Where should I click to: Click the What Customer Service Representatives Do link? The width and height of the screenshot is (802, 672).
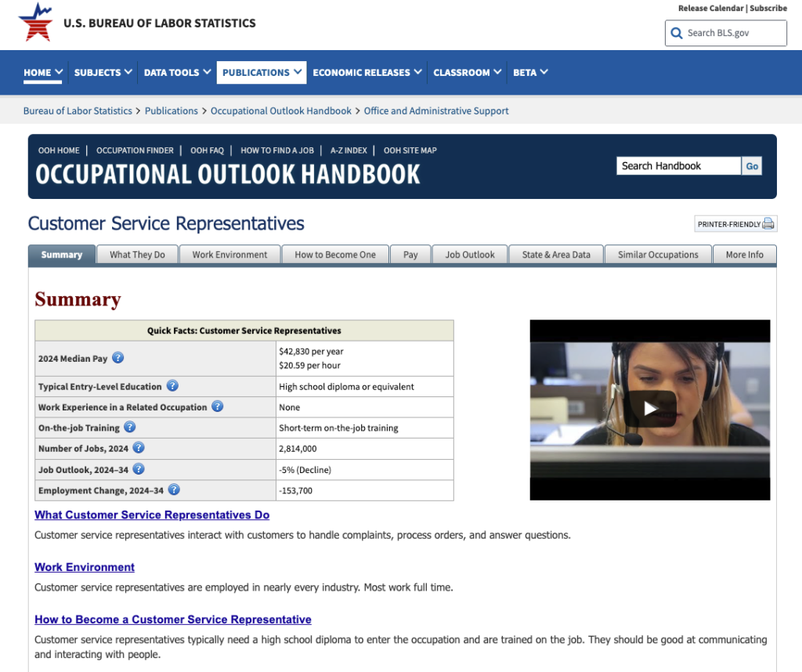tap(152, 515)
